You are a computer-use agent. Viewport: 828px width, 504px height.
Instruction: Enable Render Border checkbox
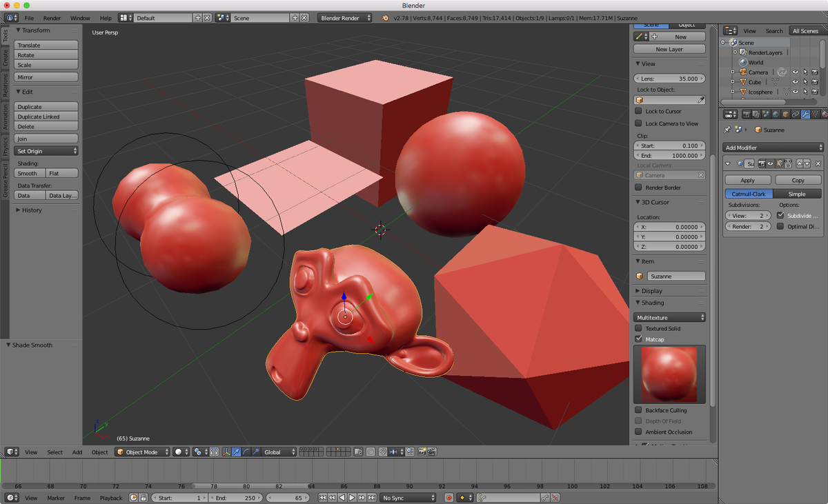638,188
